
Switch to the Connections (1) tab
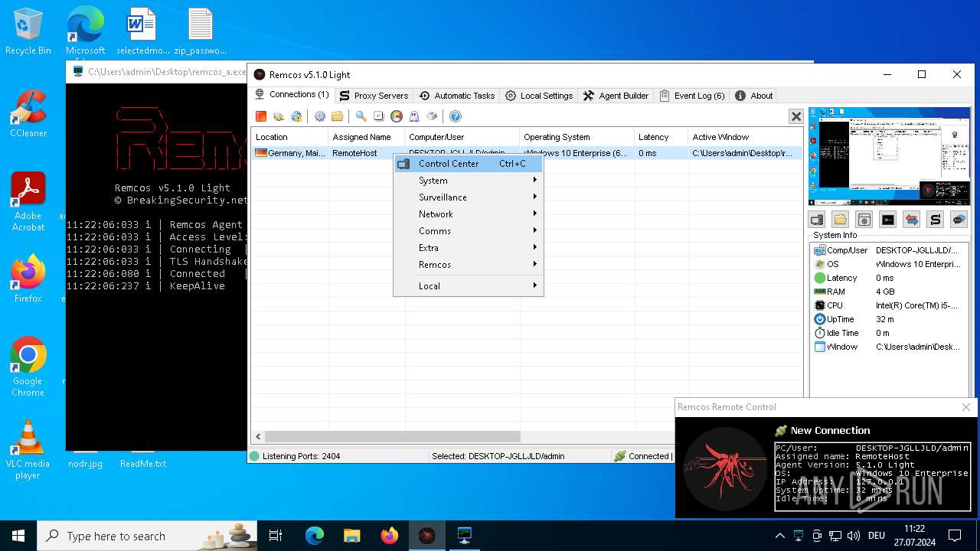pyautogui.click(x=292, y=95)
